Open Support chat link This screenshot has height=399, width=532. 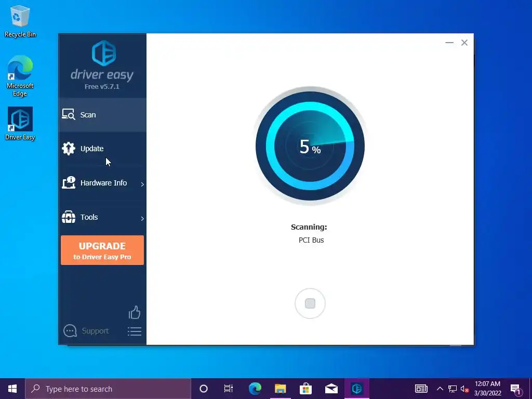tap(95, 331)
